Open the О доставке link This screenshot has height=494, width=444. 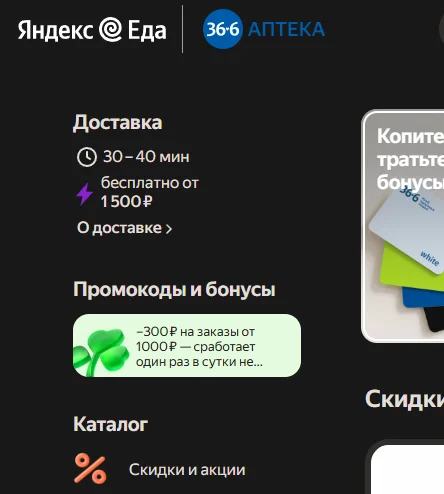[x=124, y=228]
